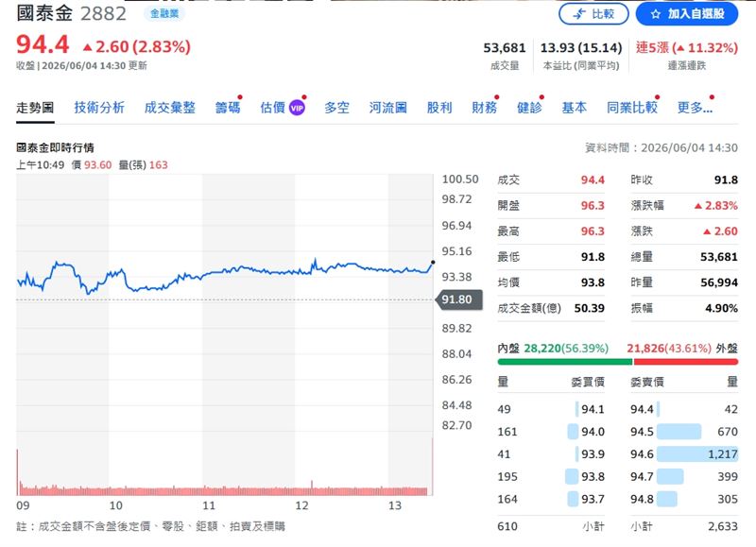Screen dimensions: 756x547
Task: Switch to the 技術分析 tab
Action: tap(99, 108)
